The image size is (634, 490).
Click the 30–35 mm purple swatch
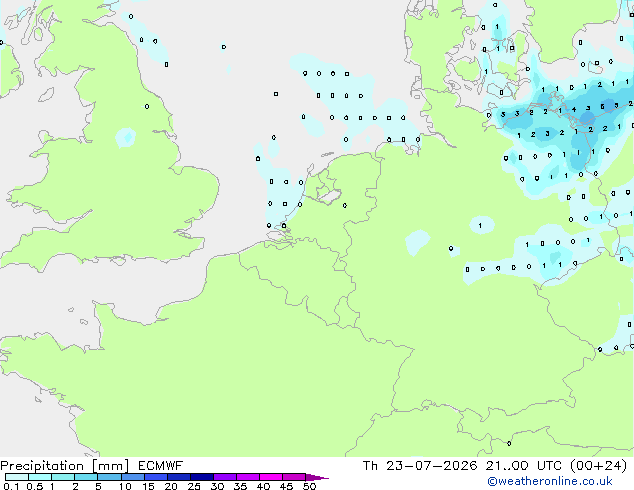click(x=225, y=477)
